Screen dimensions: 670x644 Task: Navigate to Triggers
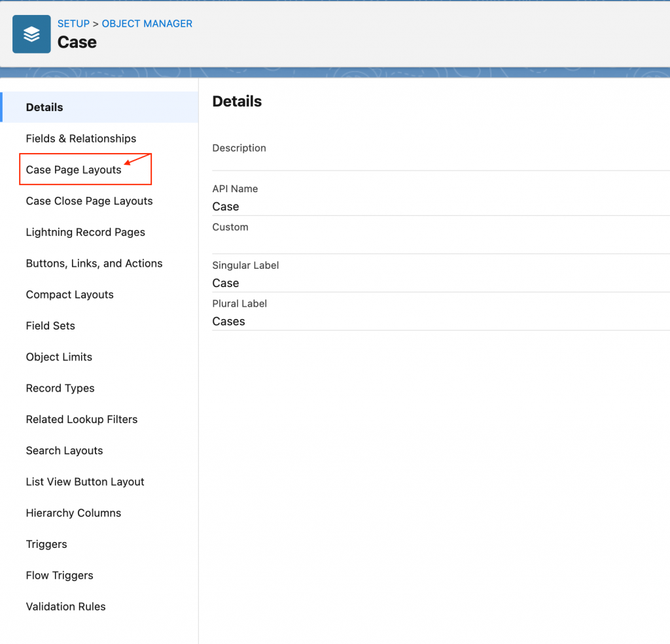(46, 545)
